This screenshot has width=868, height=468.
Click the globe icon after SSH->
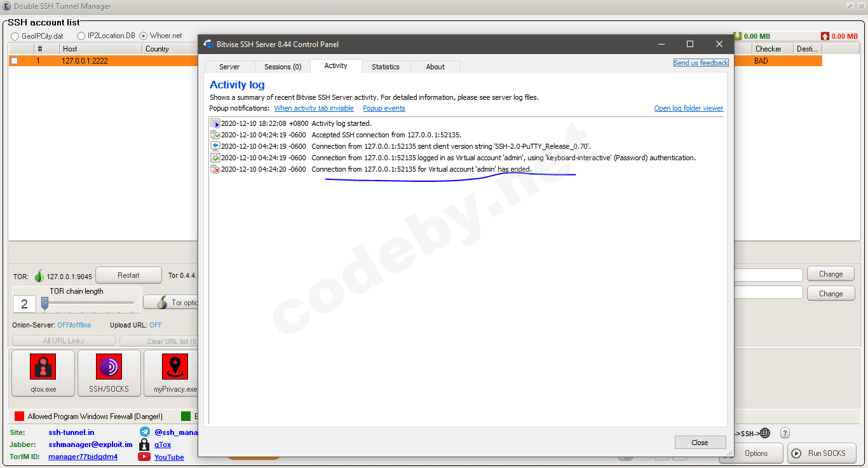pos(765,433)
